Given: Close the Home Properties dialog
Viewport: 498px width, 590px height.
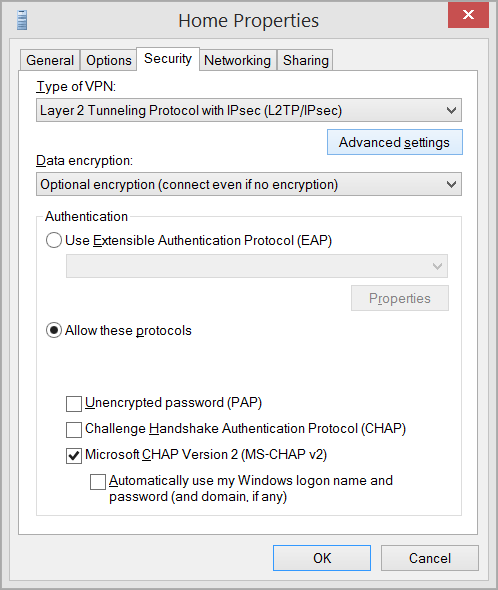Looking at the screenshot, I should pyautogui.click(x=468, y=15).
